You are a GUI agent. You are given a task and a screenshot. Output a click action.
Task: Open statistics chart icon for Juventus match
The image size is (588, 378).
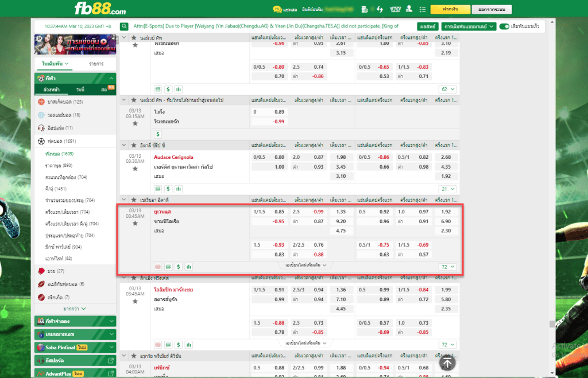pyautogui.click(x=189, y=267)
